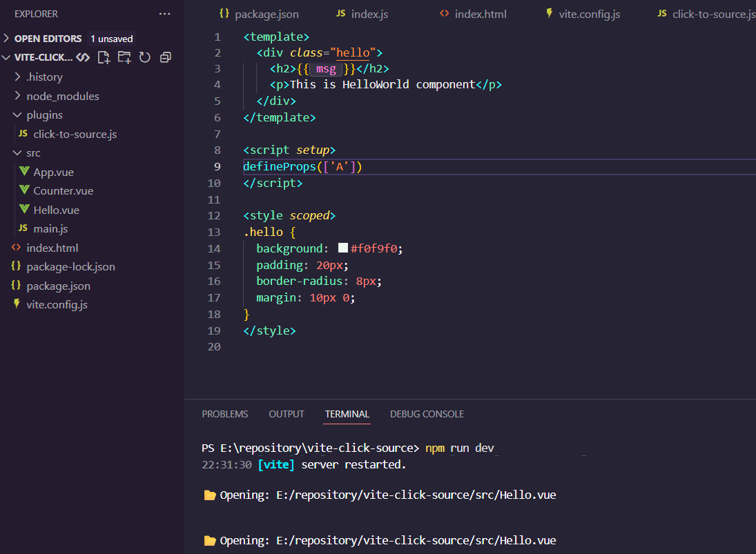Click line number 14 in gutter
This screenshot has height=554, width=756.
213,248
